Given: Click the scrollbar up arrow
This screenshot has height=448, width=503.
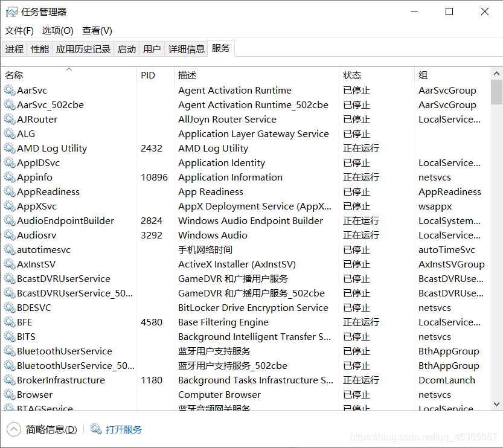Looking at the screenshot, I should coord(496,74).
